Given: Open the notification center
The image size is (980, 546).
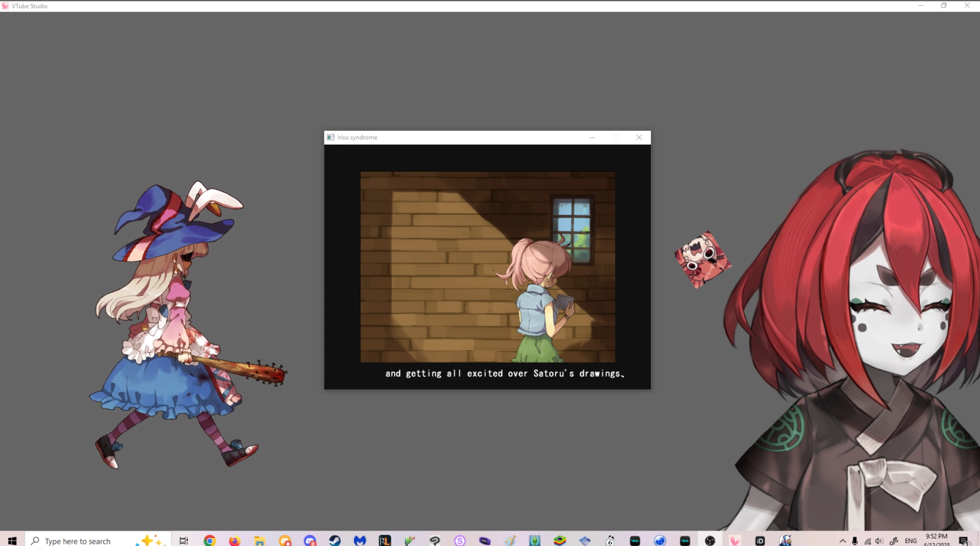Looking at the screenshot, I should [x=964, y=541].
